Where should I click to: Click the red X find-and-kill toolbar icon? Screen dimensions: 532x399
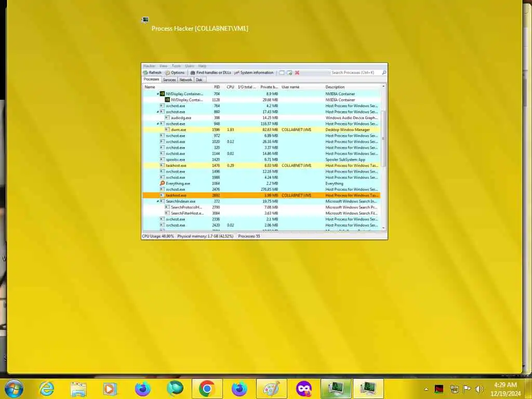(x=297, y=73)
